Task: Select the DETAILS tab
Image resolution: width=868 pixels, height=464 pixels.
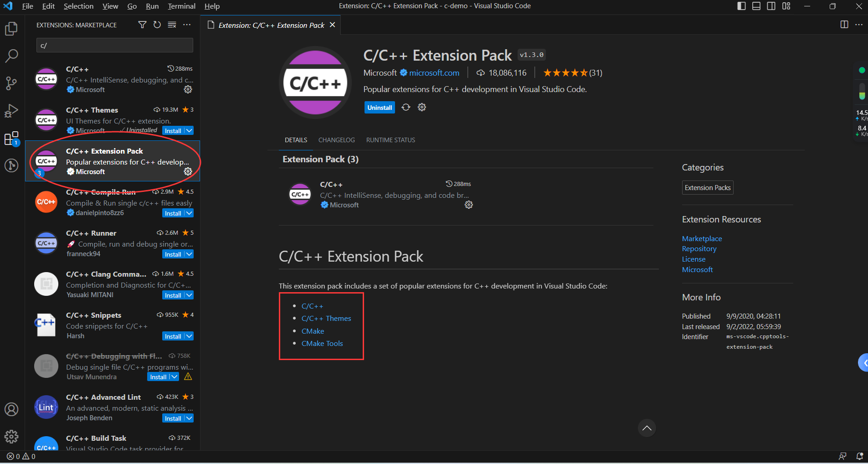Action: [x=296, y=140]
